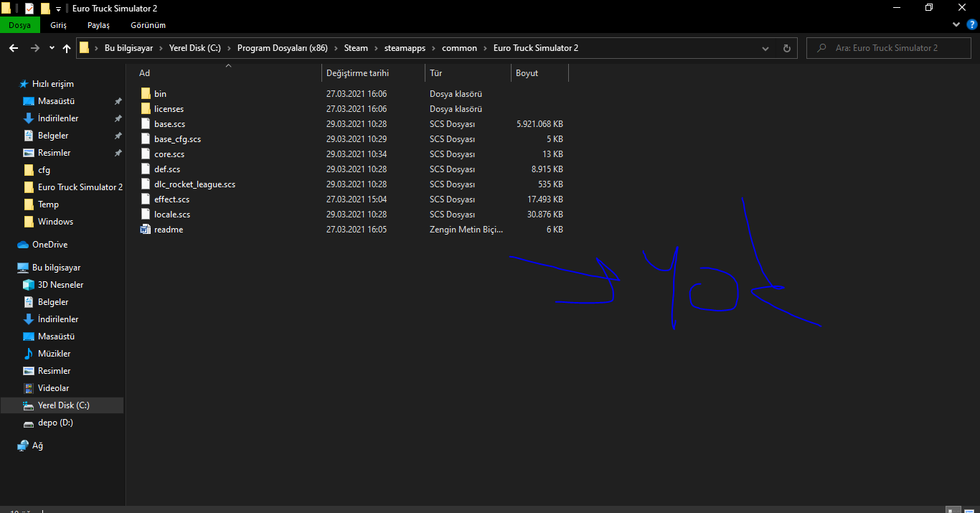Open Euro Truck Simulator 2 in quick access
The image size is (980, 513).
[x=80, y=187]
